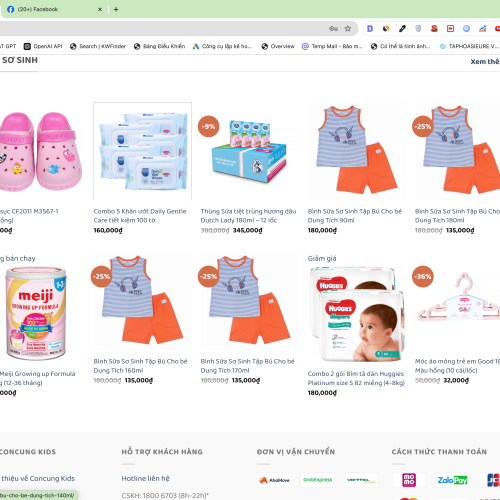The height and width of the screenshot is (500, 500).
Task: Open the Daily Gentle Care wipes image
Action: [143, 151]
